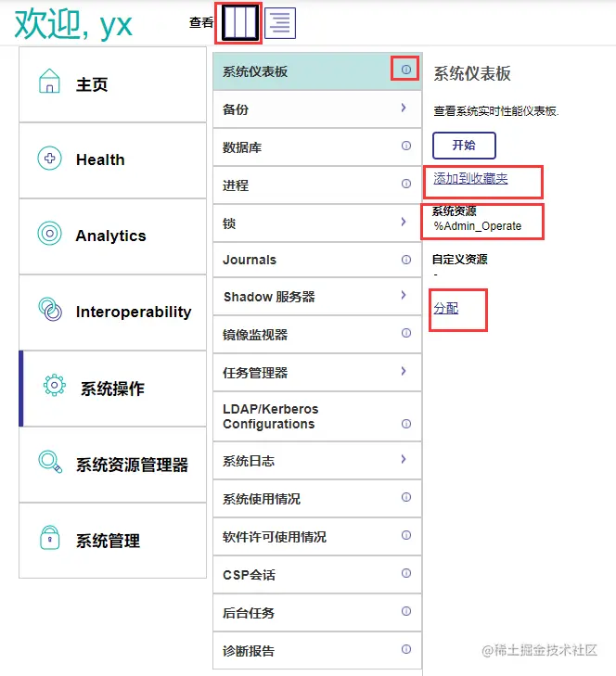Viewport: 616px width, 676px height.
Task: Expand the 锁 submenu chevron
Action: (404, 223)
